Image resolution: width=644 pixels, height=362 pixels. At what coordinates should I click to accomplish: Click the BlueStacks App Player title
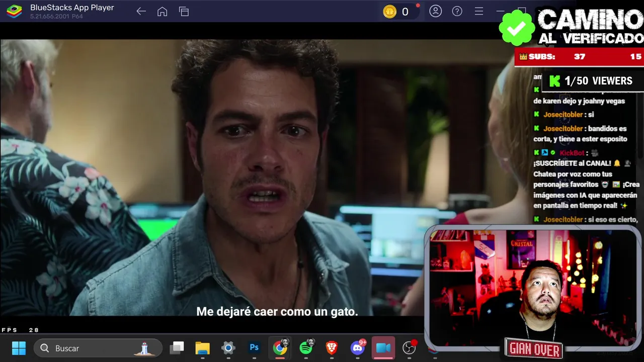[72, 8]
